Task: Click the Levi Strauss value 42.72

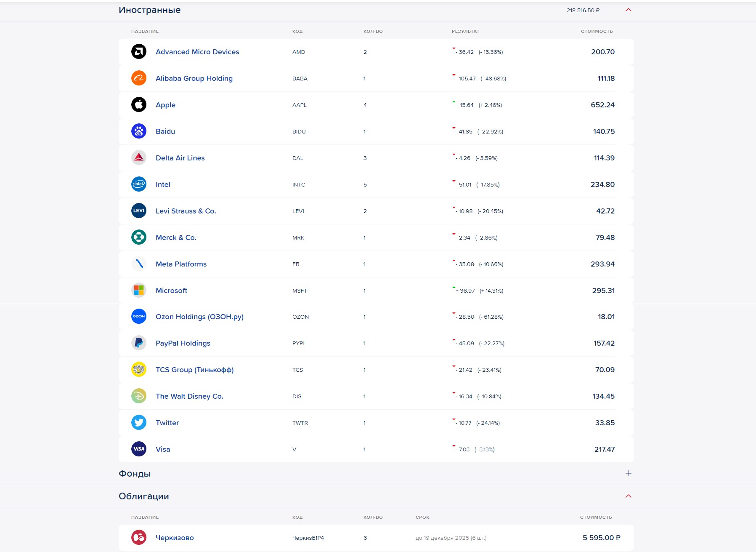Action: (x=605, y=211)
